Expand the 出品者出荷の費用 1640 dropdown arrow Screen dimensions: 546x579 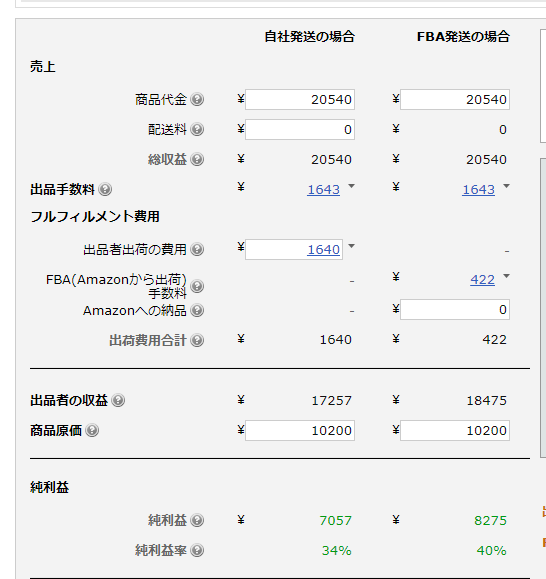352,246
